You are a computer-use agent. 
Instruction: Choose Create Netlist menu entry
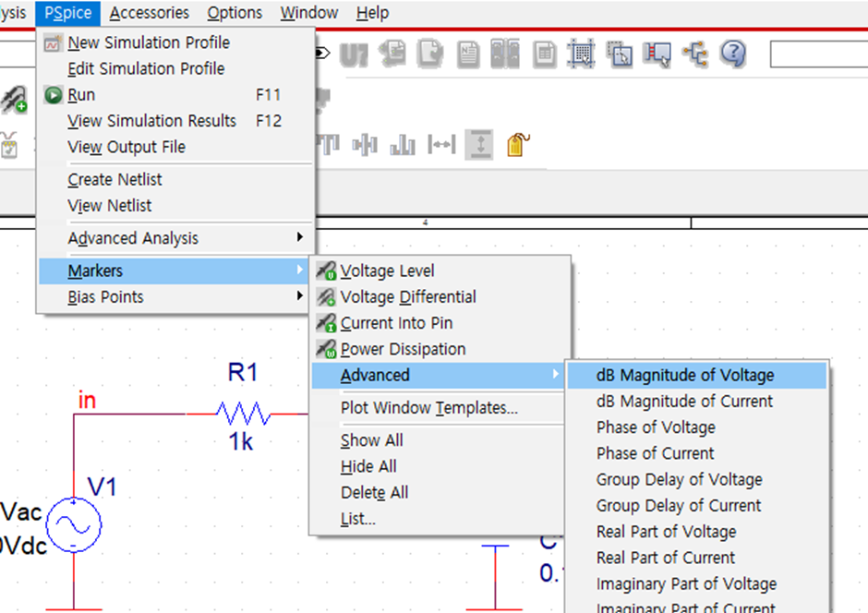point(175,180)
